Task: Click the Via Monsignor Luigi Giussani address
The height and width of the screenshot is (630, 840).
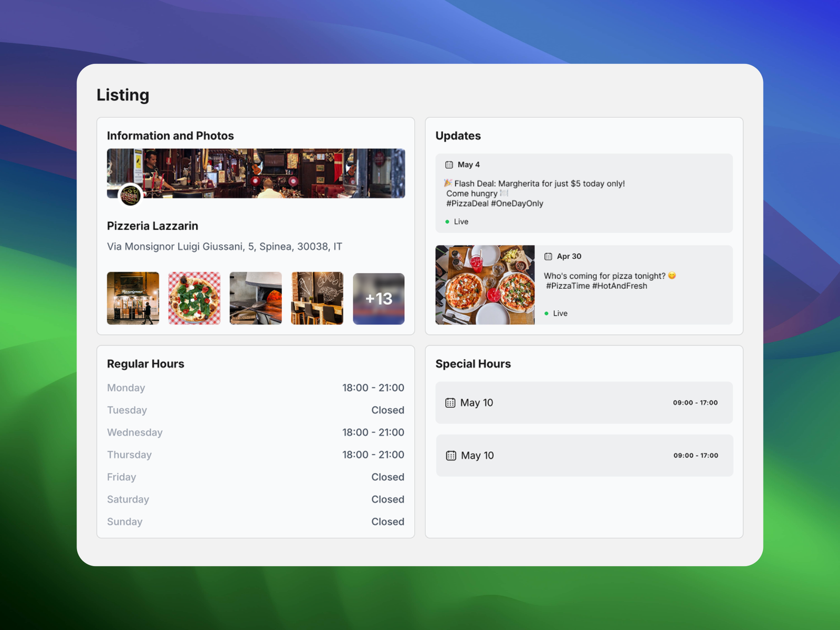Action: pos(225,247)
